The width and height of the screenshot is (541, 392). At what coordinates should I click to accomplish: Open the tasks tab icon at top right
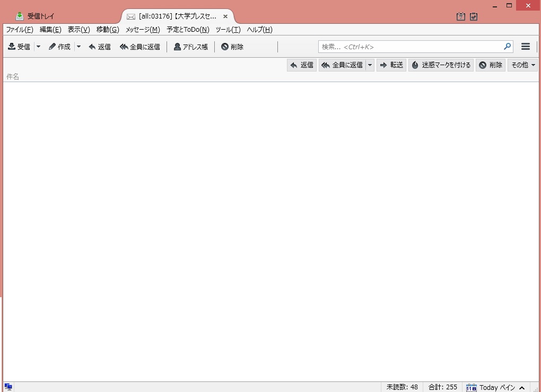coord(474,16)
